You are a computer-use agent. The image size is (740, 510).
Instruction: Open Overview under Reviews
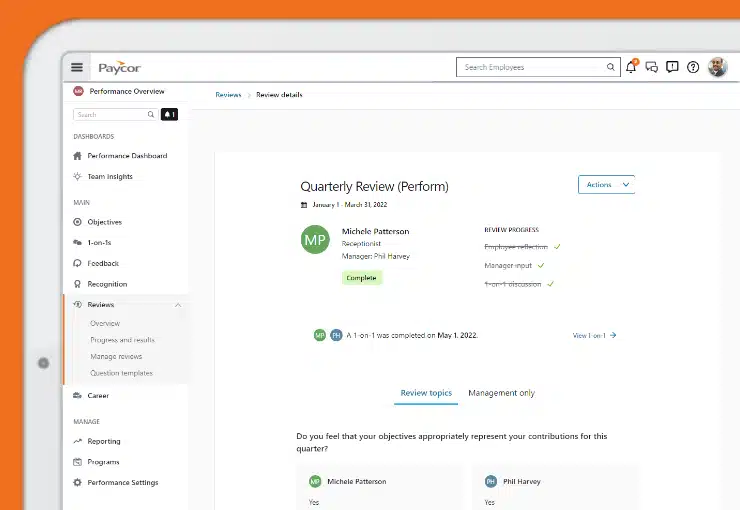105,324
